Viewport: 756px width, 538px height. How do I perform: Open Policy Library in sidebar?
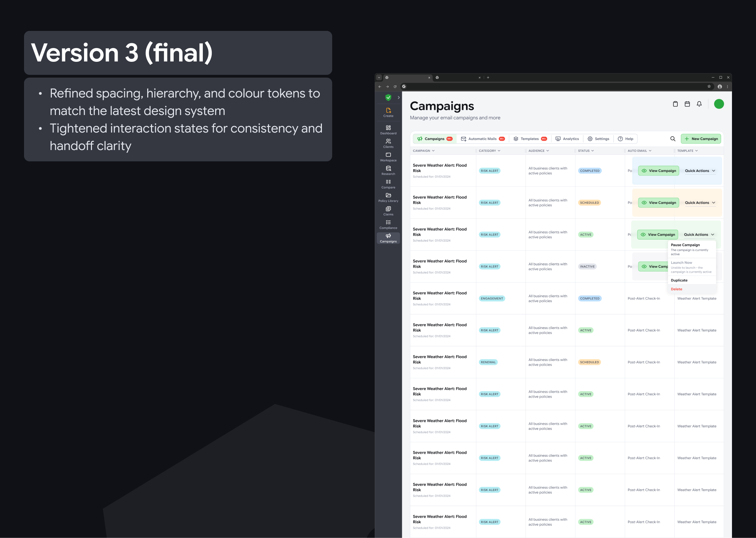(388, 197)
